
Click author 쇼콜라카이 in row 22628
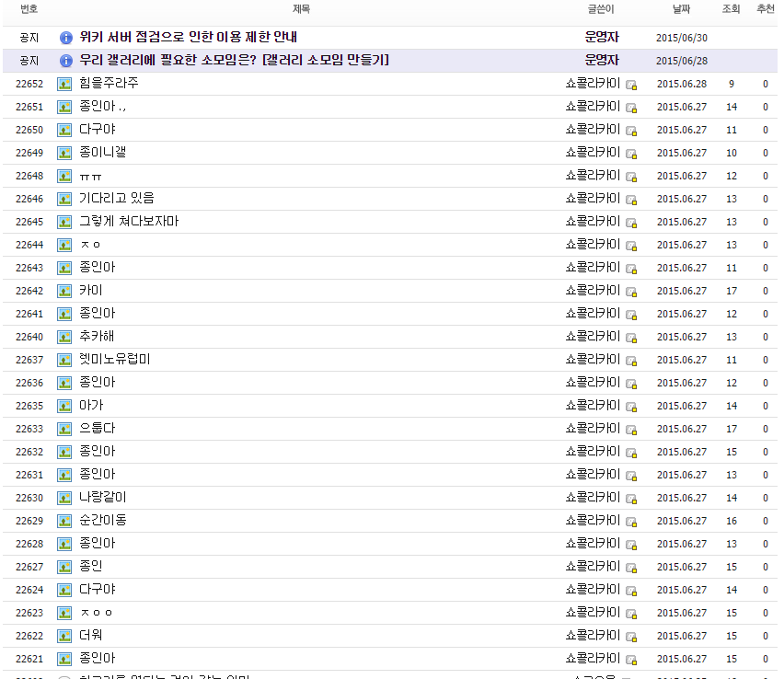593,543
